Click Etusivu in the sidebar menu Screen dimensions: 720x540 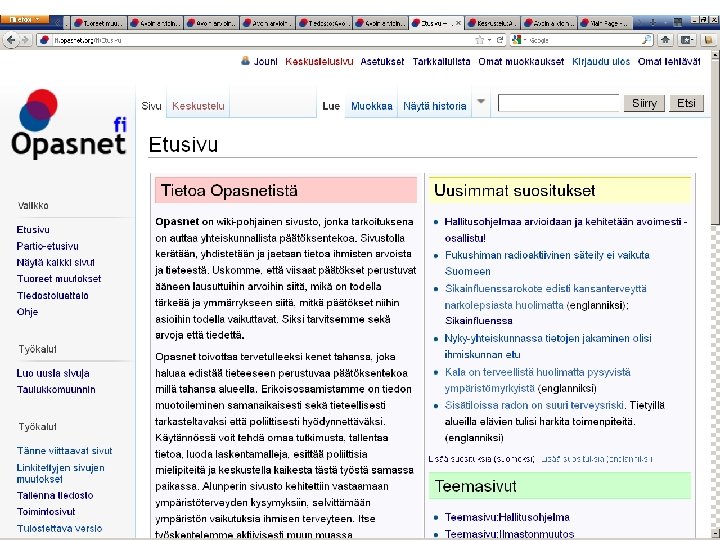33,230
